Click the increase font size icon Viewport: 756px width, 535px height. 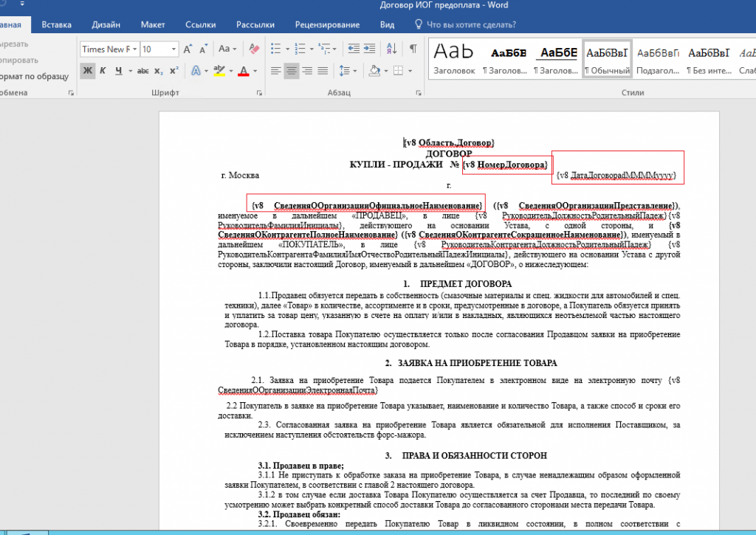tap(188, 49)
